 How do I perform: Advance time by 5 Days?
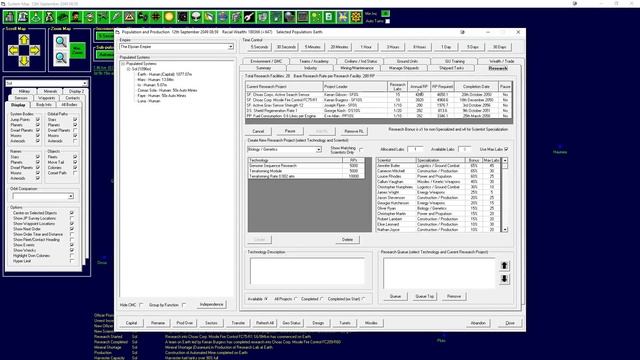pos(473,47)
